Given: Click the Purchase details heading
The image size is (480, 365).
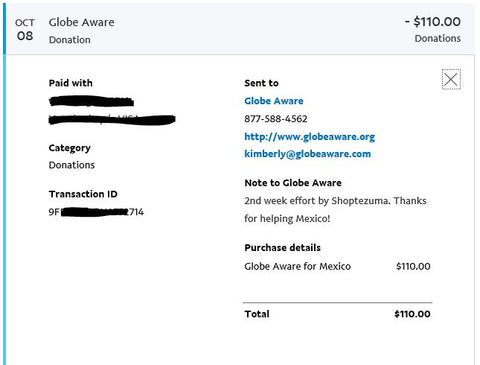Looking at the screenshot, I should (x=282, y=248).
